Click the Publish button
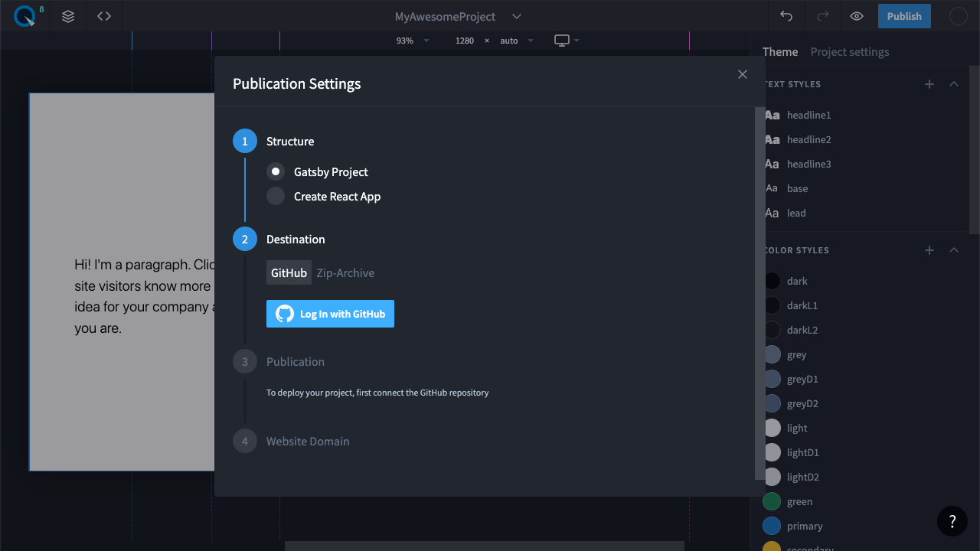Viewport: 980px width, 551px height. tap(904, 16)
